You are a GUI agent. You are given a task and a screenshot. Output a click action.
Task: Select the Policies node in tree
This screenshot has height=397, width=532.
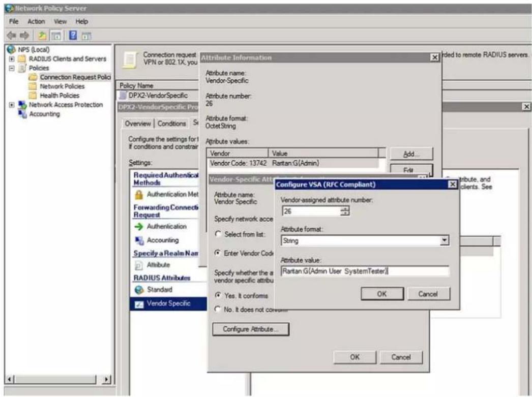click(x=34, y=68)
